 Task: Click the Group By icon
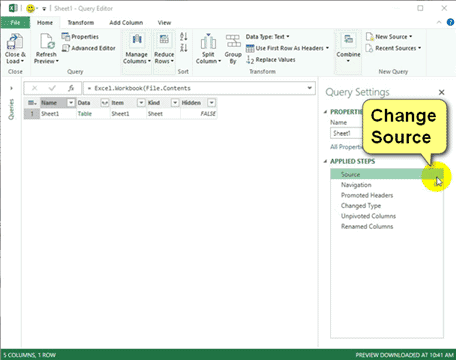233,41
